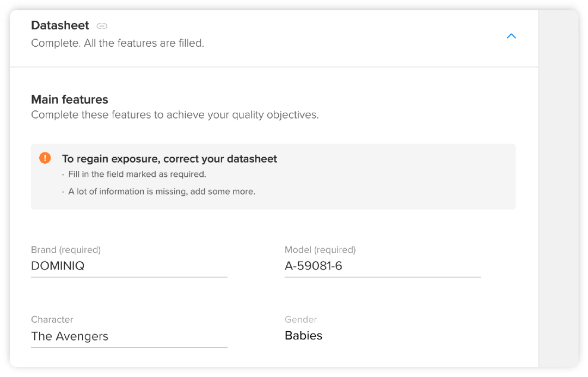Click the Gender field label
The image size is (588, 377).
point(301,319)
